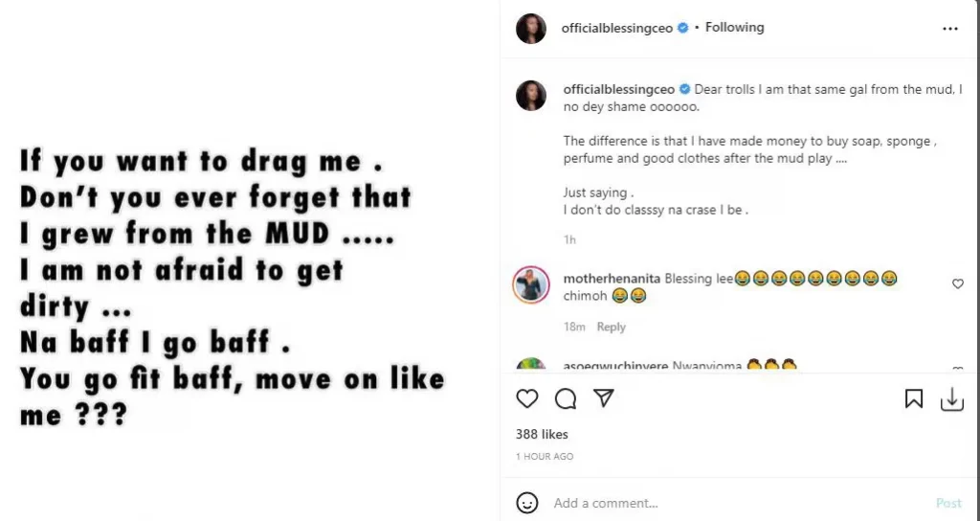Share post with paper plane icon
Viewport: 980px width, 521px height.
(603, 398)
